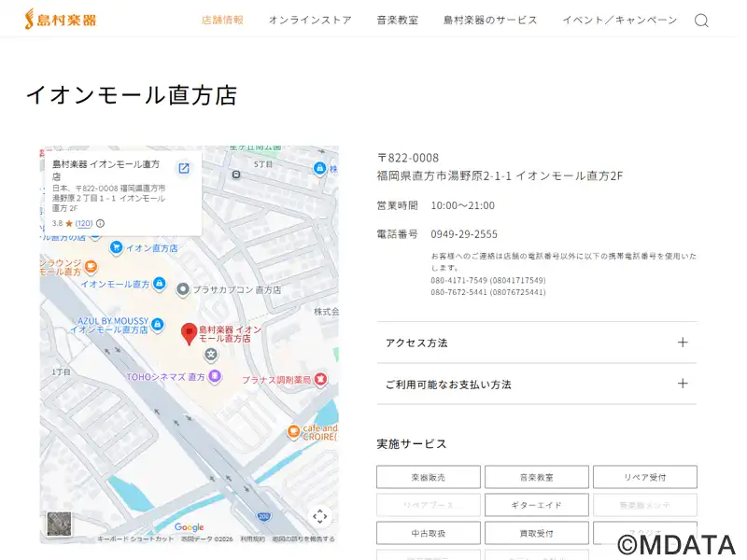This screenshot has width=747, height=560.
Task: Select the イオンモール直方 shopping-bag marker
Action: pyautogui.click(x=160, y=284)
